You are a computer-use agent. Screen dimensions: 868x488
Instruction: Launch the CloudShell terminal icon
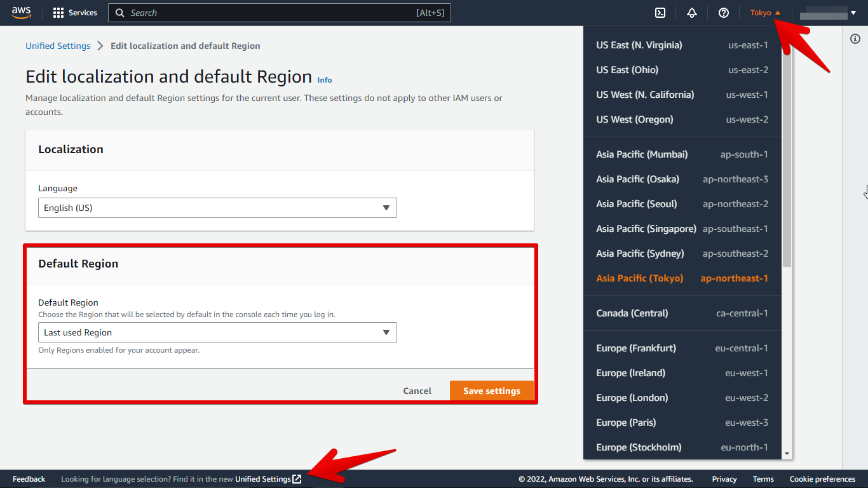coord(661,13)
